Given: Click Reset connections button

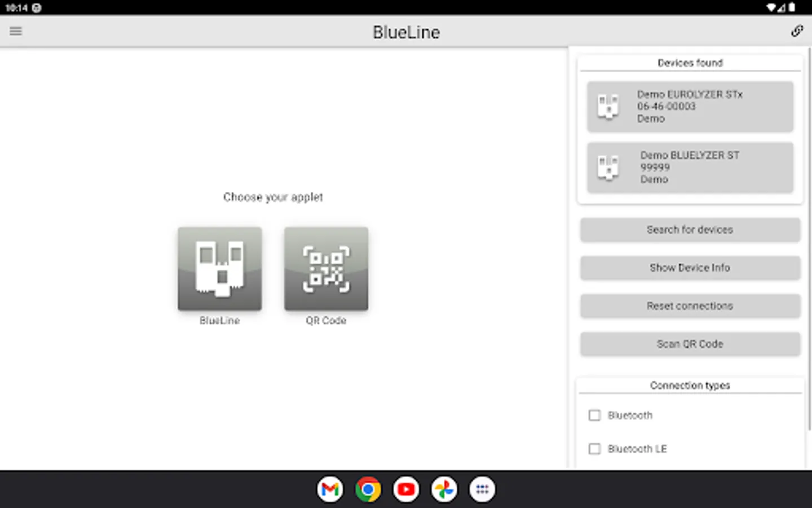Looking at the screenshot, I should tap(690, 306).
